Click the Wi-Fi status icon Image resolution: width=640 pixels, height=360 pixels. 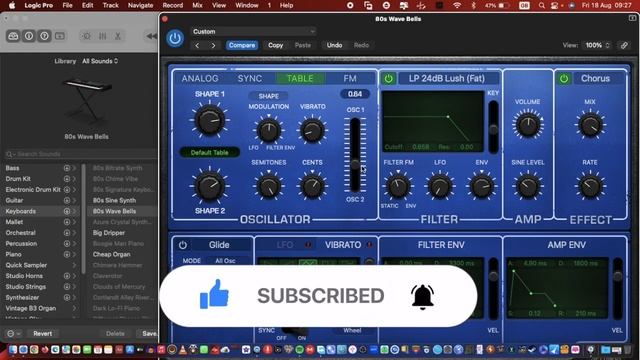click(457, 5)
